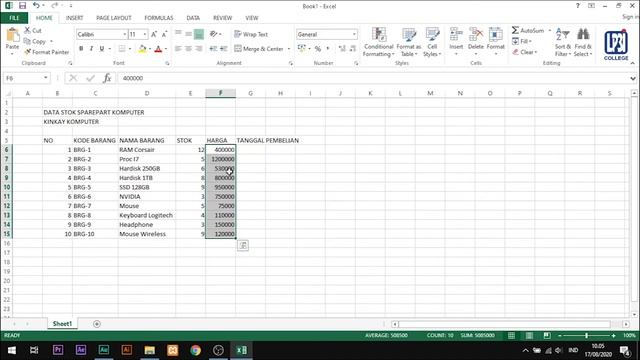Open the General number format dropdown

(354, 34)
